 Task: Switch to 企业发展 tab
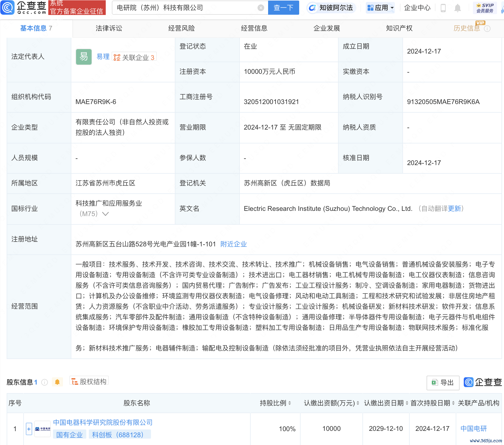[327, 28]
